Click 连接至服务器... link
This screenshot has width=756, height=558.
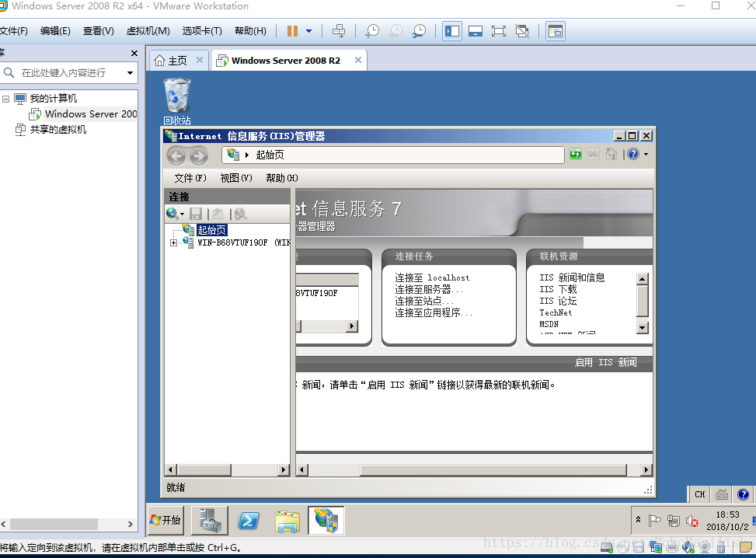[x=429, y=289]
